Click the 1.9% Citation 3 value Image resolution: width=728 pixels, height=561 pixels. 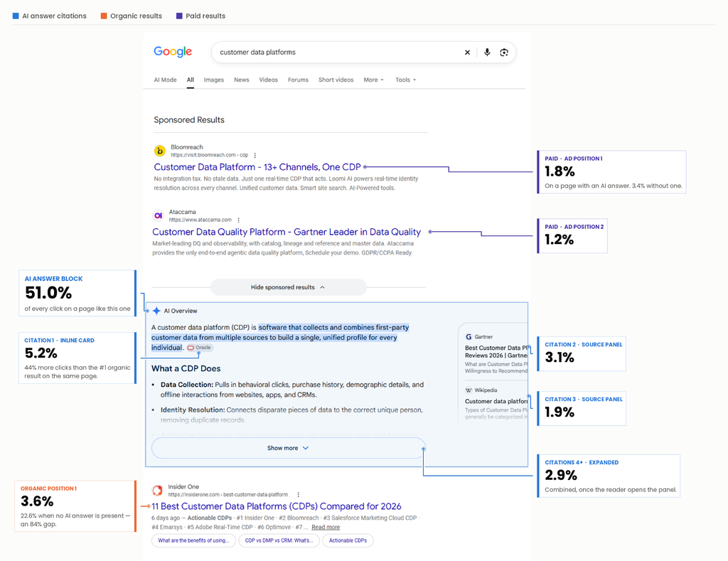[x=560, y=412]
